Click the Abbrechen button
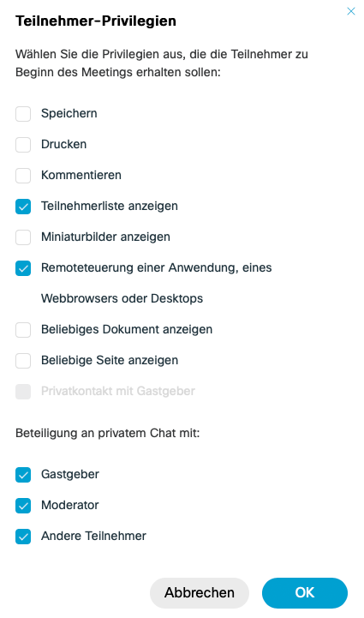The width and height of the screenshot is (364, 618). 200,593
